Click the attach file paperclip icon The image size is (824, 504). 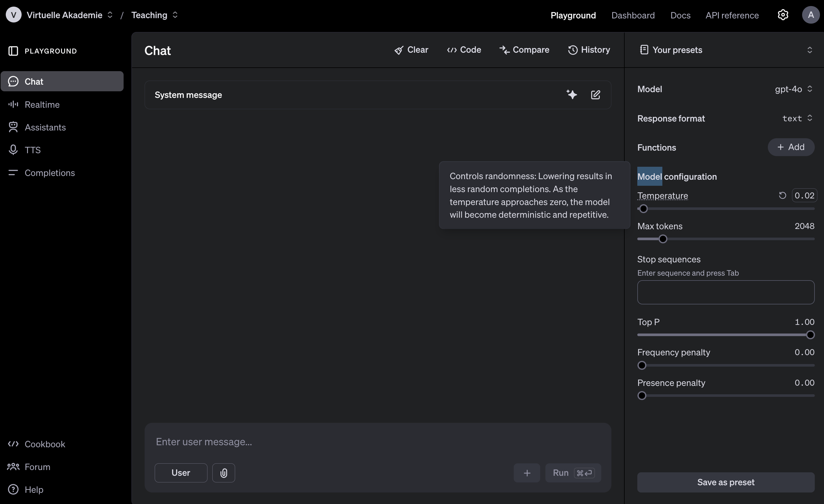(223, 473)
